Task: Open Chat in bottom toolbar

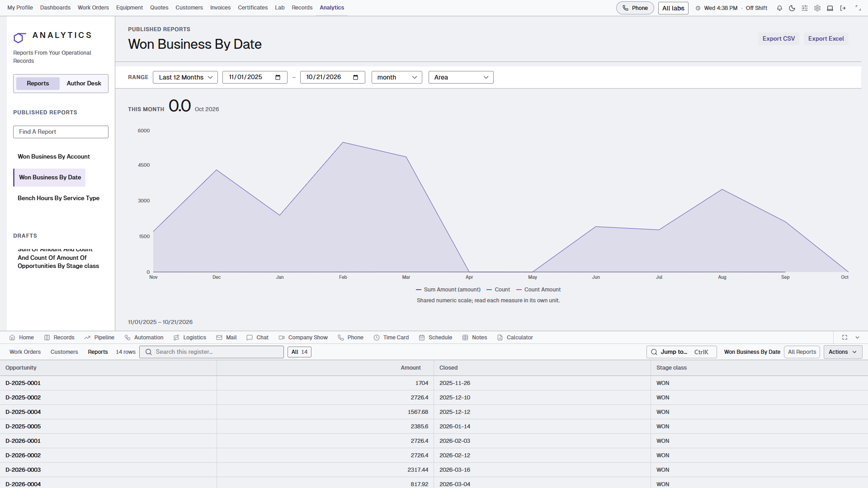Action: tap(258, 338)
